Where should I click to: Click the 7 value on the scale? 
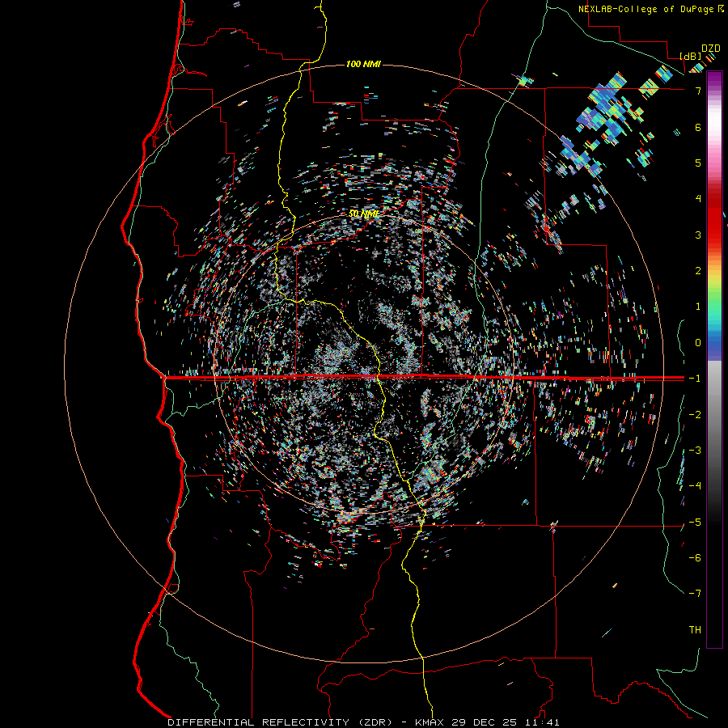[x=698, y=91]
